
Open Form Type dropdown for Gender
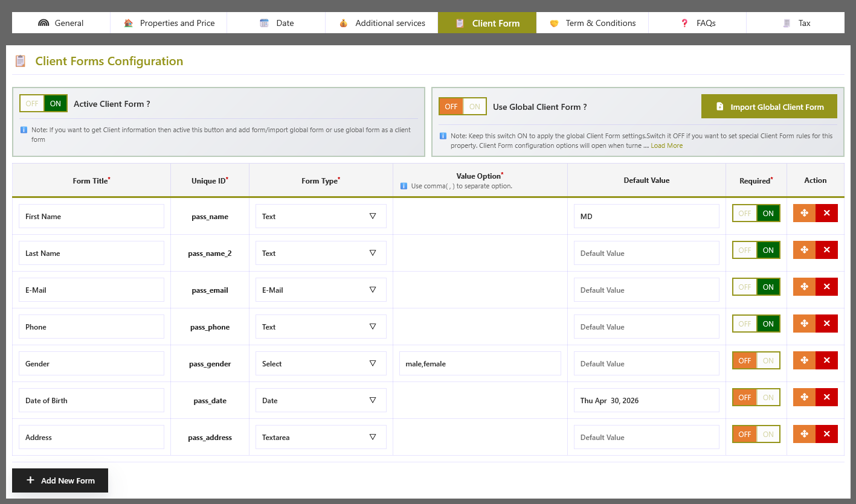click(321, 363)
